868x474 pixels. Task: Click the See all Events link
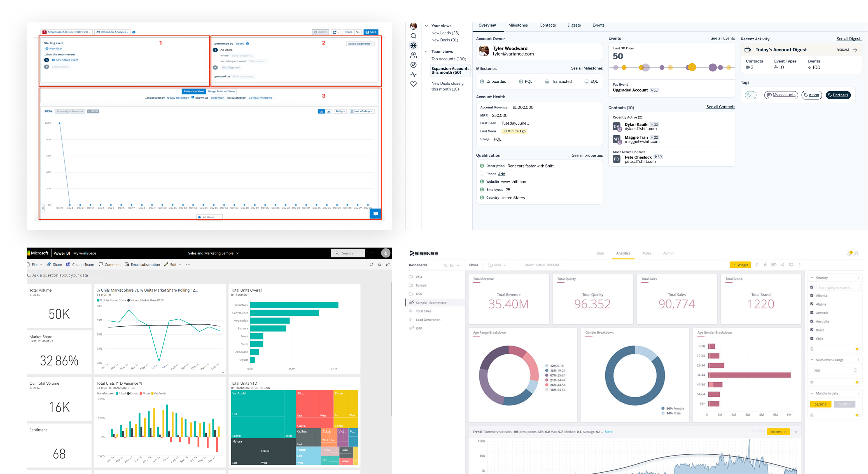coord(722,38)
